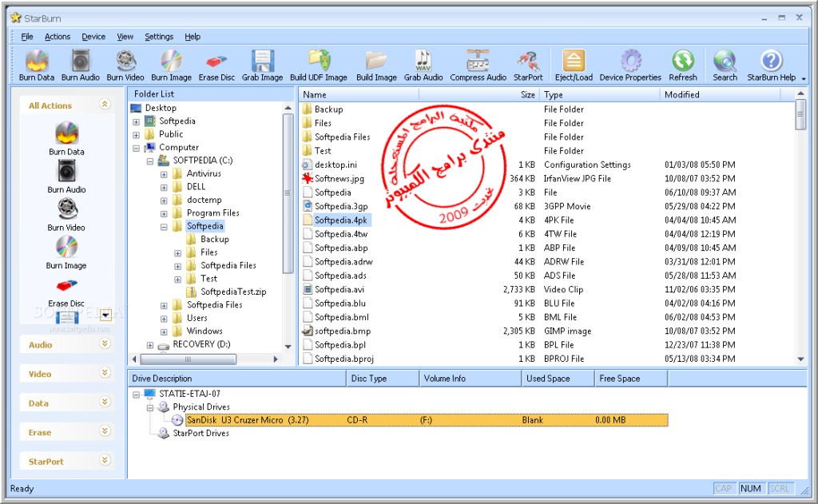Expand the Erase panel
This screenshot has height=504, width=818.
tap(105, 431)
